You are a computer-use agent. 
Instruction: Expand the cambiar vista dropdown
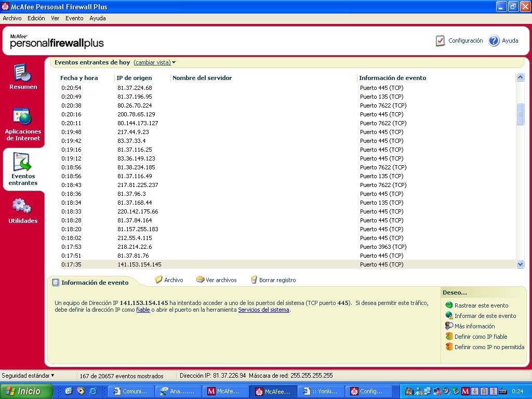[x=155, y=62]
